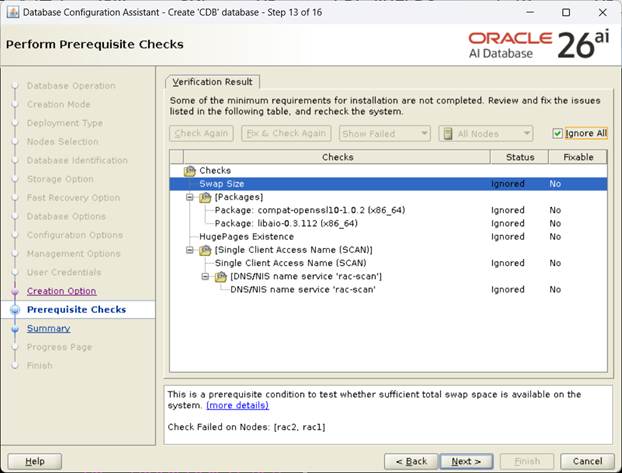
Task: Click the Storage Option step
Action: tap(60, 179)
